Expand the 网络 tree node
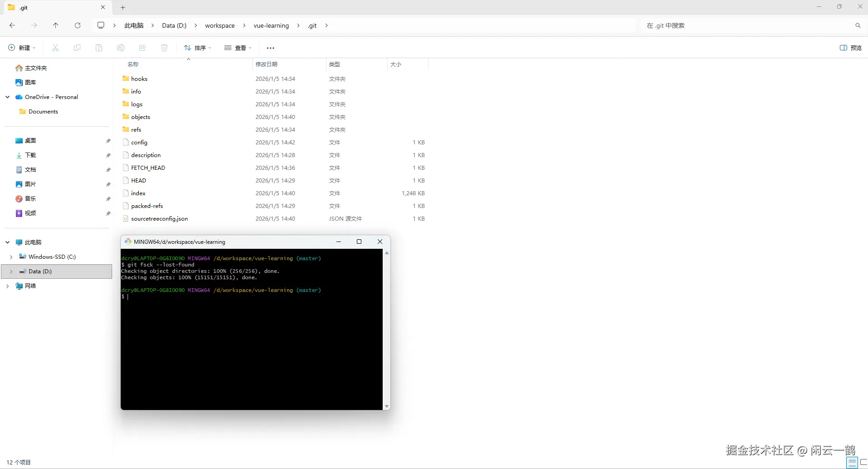The image size is (868, 469). pos(7,286)
